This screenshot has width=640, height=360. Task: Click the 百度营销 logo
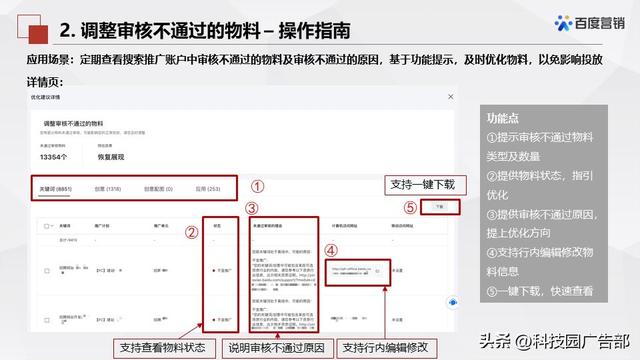[589, 23]
